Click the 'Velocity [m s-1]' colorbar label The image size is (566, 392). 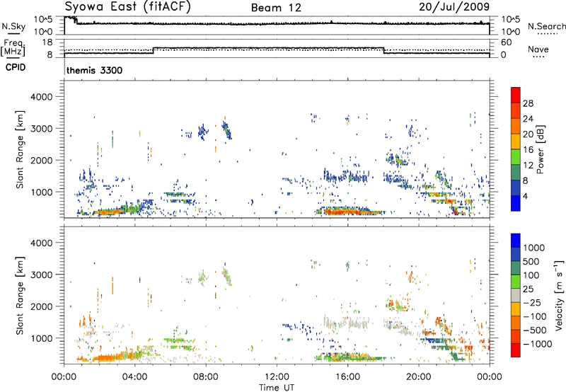559,295
